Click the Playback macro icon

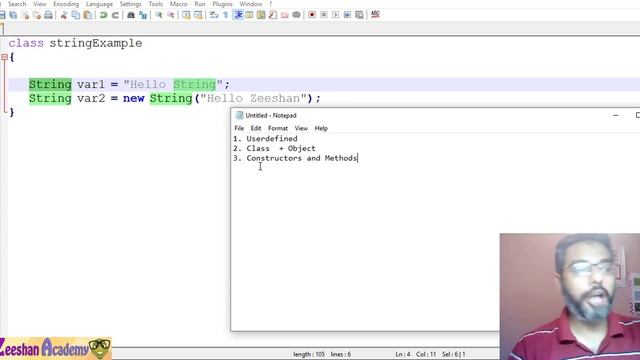[x=336, y=15]
